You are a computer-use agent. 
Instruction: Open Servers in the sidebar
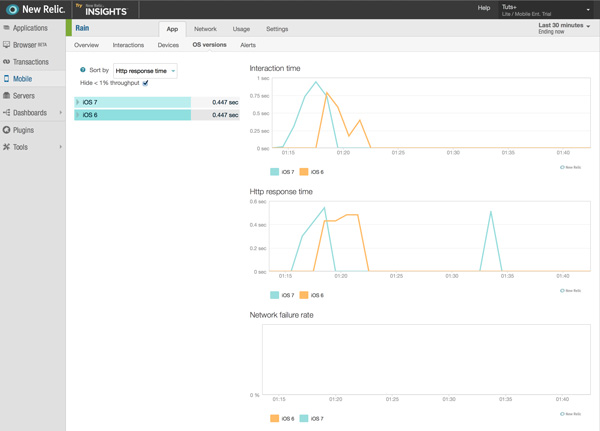tap(24, 96)
